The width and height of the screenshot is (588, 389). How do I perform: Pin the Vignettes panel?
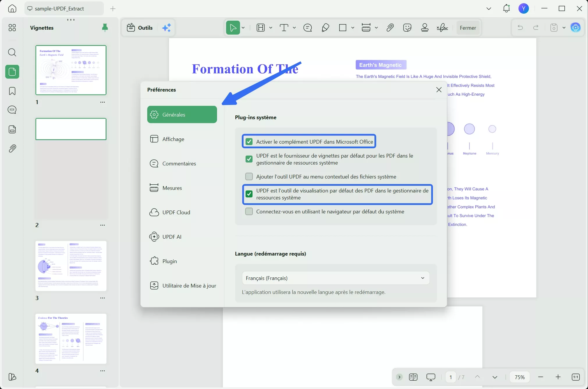pos(105,28)
